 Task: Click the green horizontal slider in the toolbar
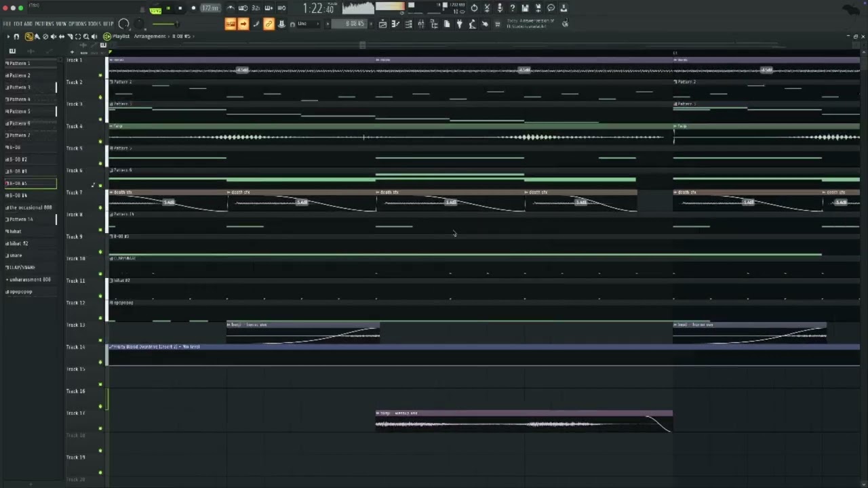(165, 24)
